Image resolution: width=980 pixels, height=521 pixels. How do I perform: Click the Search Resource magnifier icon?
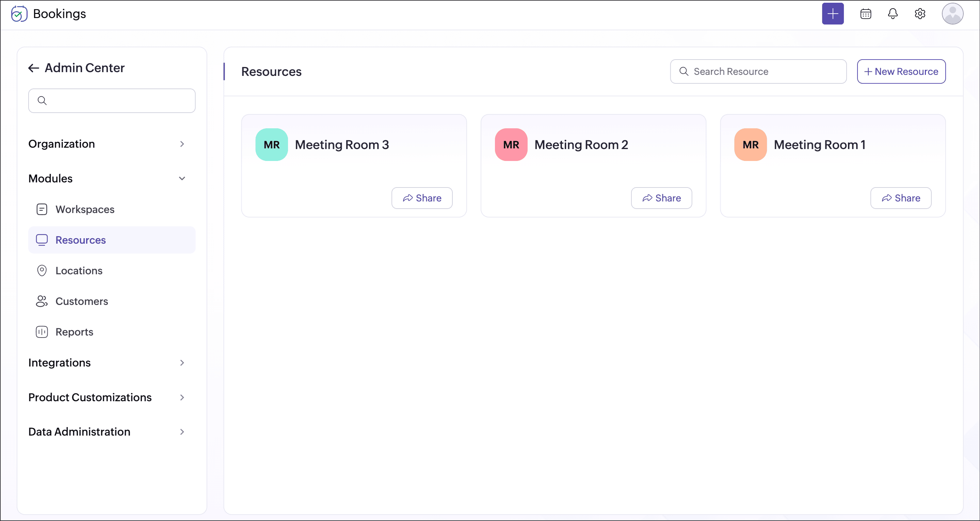pos(684,71)
